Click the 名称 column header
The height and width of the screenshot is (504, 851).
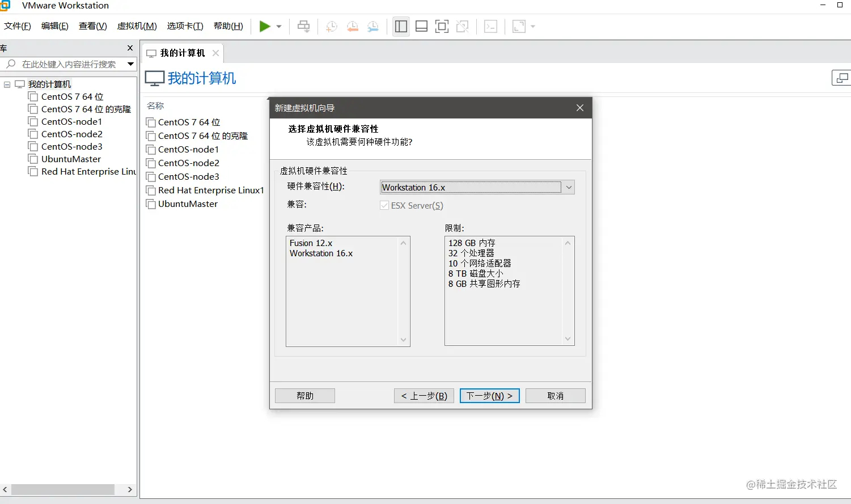pos(155,105)
